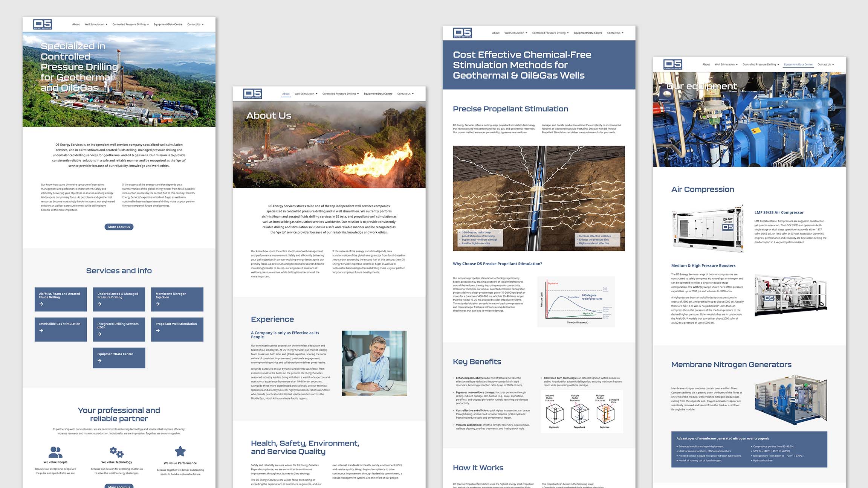Expand Controlled Pressure Drilling dropdown on About Us page
Viewport: 868px width, 488px height.
pos(340,94)
